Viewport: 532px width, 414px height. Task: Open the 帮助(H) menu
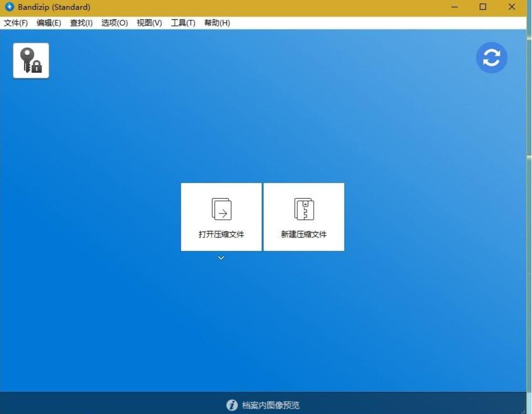click(x=216, y=23)
